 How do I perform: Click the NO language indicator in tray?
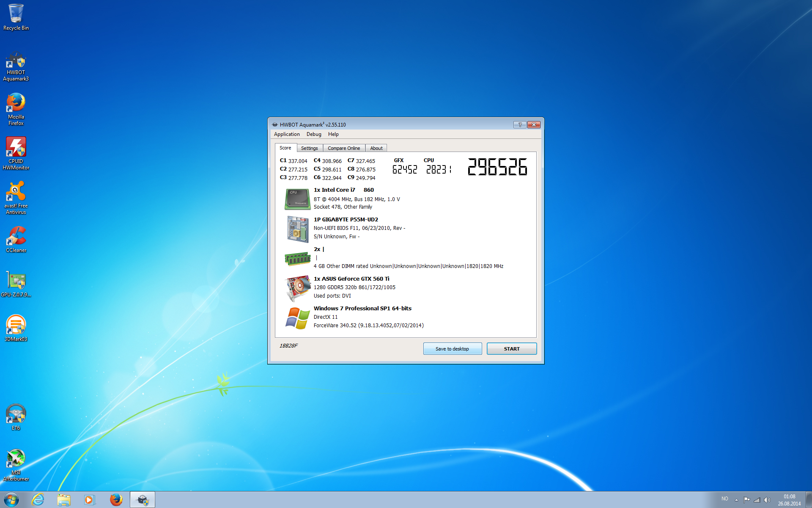pos(724,499)
